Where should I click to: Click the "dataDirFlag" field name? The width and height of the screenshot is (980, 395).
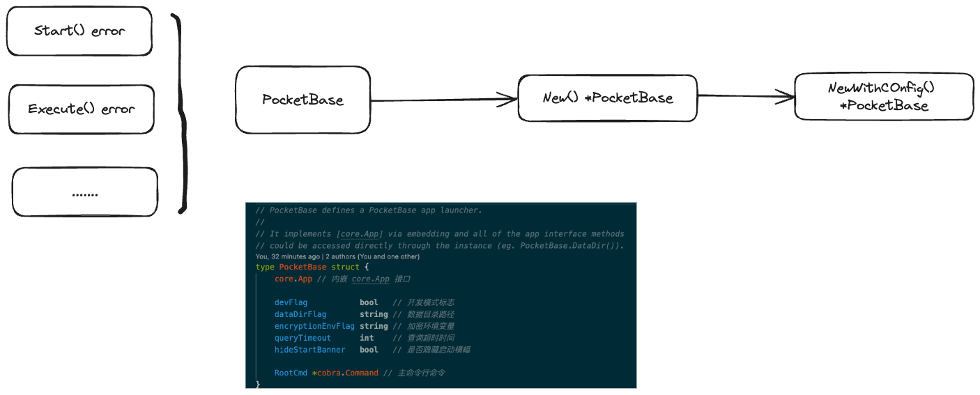pyautogui.click(x=300, y=314)
